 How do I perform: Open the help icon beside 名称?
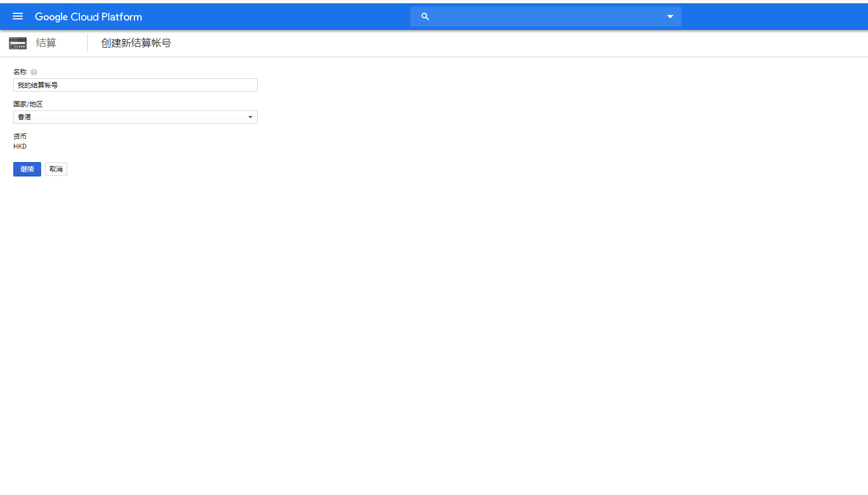pyautogui.click(x=34, y=72)
